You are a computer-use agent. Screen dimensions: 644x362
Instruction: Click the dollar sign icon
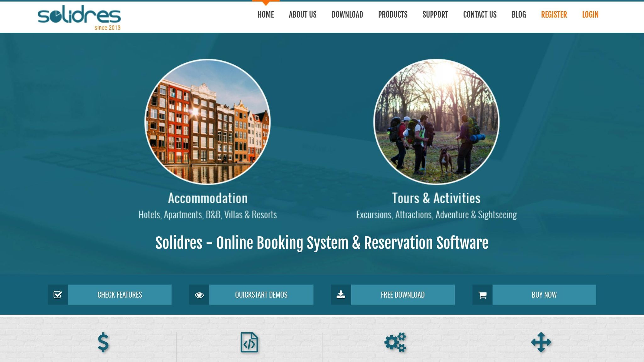[x=103, y=343]
